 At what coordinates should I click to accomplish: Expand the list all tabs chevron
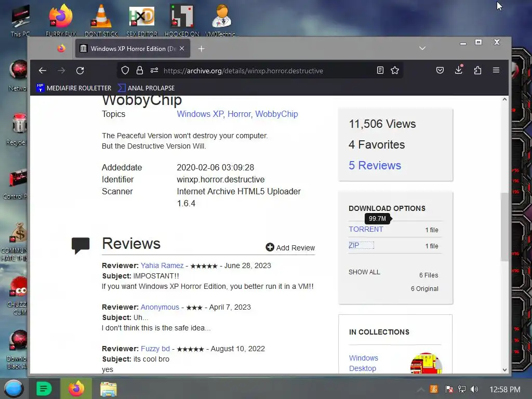click(x=422, y=48)
